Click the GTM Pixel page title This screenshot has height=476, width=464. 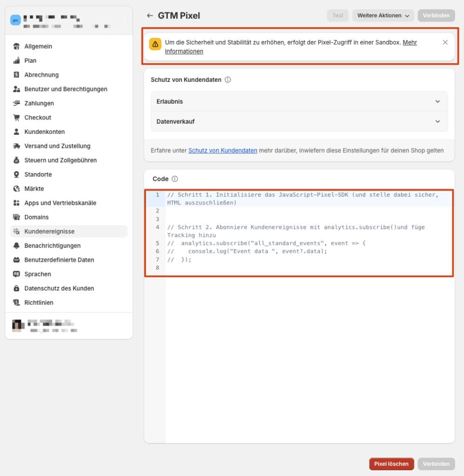click(179, 15)
